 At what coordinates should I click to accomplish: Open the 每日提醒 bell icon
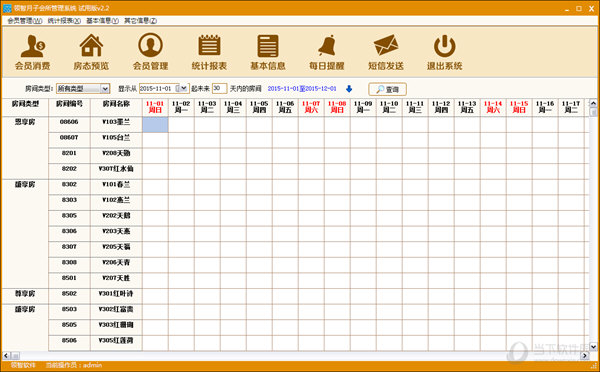(x=327, y=52)
